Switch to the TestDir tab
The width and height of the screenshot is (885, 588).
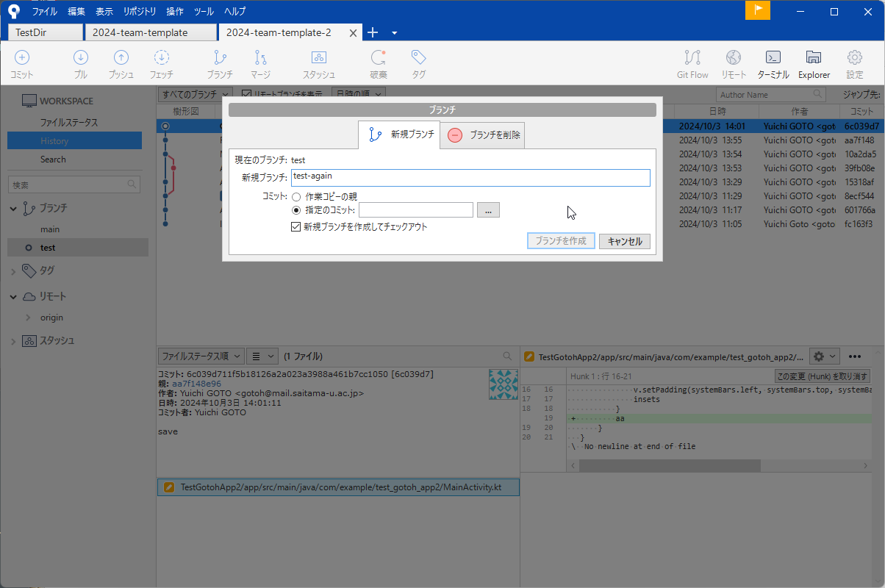tap(46, 32)
